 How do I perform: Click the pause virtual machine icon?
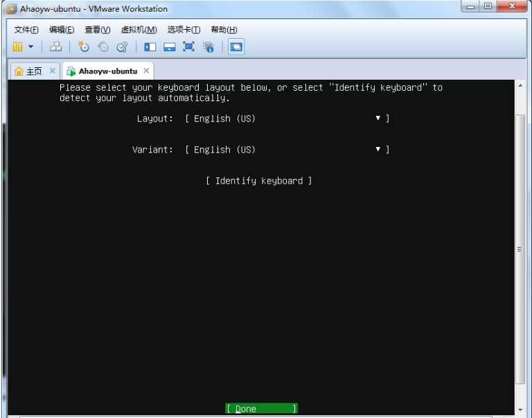tap(17, 46)
